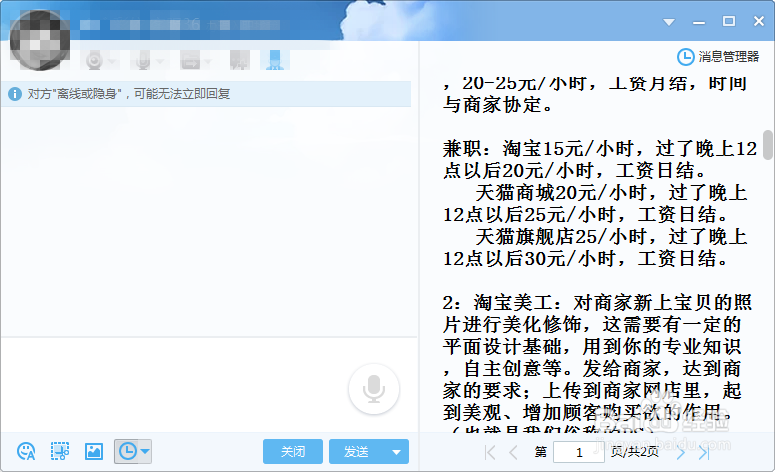
Task: Click text line '天猫商城20元/小时，过了晚上'
Action: 611,193
